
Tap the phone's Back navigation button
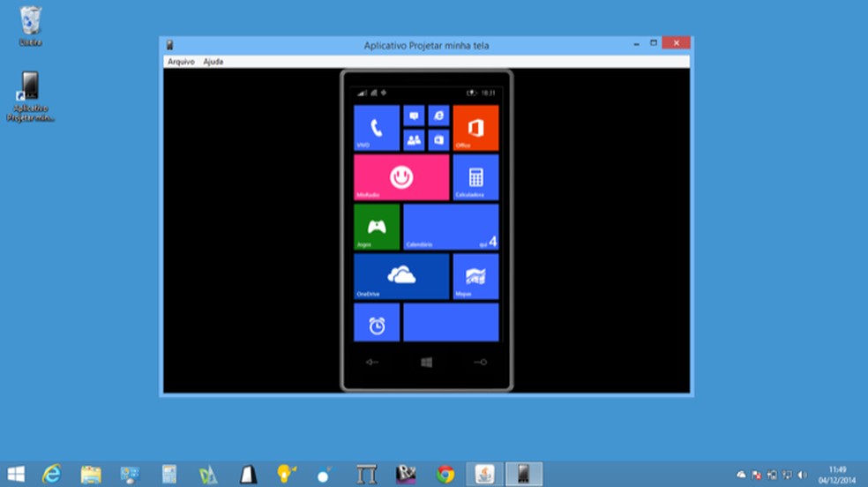(x=372, y=362)
